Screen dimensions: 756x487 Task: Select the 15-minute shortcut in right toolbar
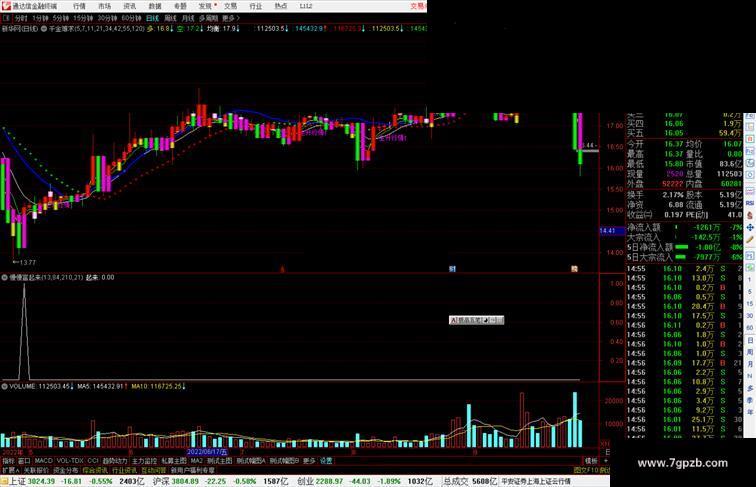(x=750, y=304)
